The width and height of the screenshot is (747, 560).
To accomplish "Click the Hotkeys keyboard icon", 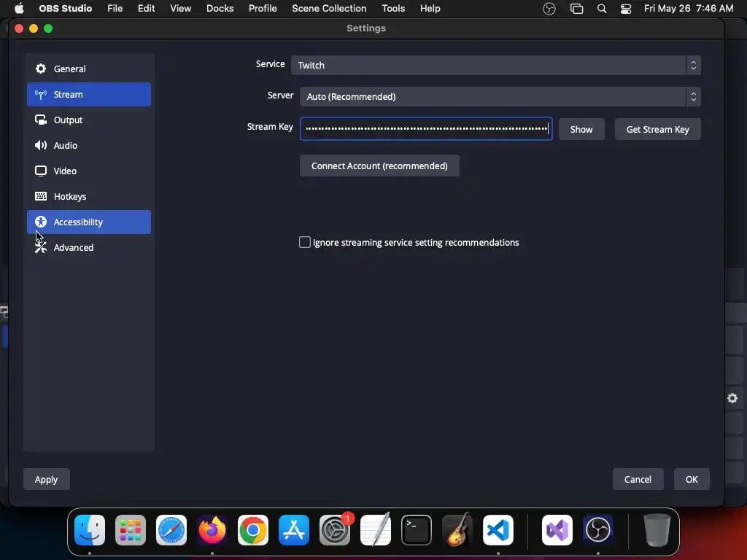I will point(41,196).
